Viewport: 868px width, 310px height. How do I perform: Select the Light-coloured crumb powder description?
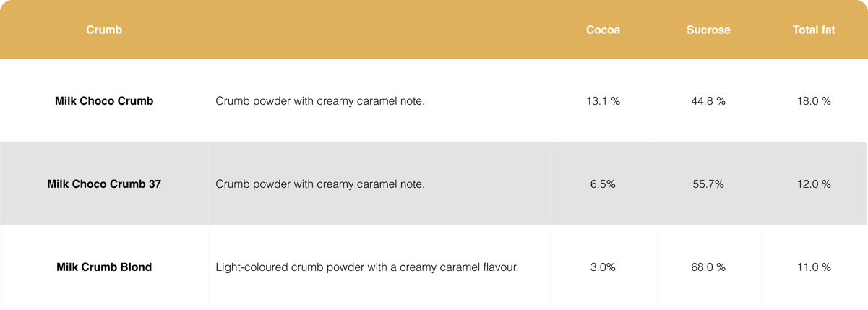367,267
